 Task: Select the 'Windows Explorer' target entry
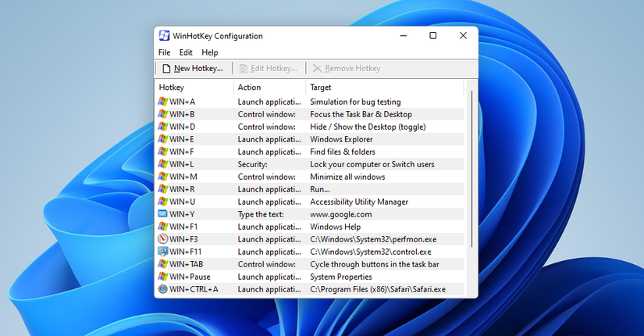pyautogui.click(x=341, y=139)
